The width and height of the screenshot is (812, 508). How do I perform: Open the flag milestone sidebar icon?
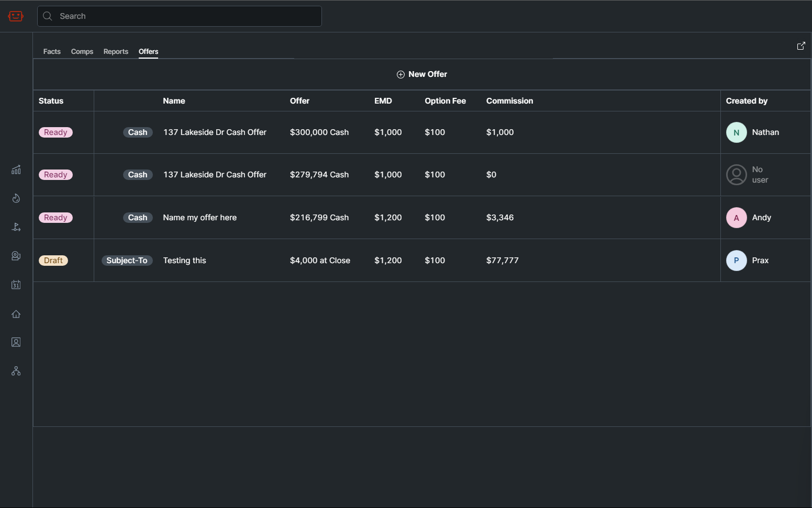tap(16, 227)
